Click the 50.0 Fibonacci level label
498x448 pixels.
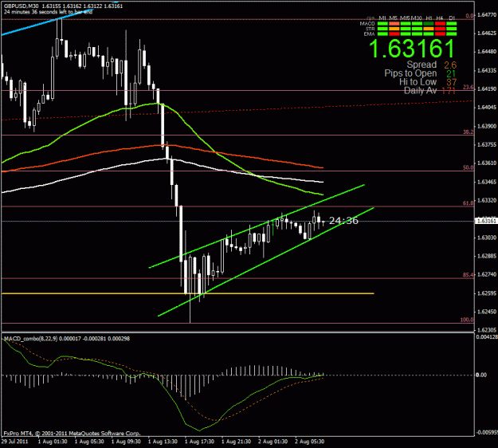tap(469, 167)
